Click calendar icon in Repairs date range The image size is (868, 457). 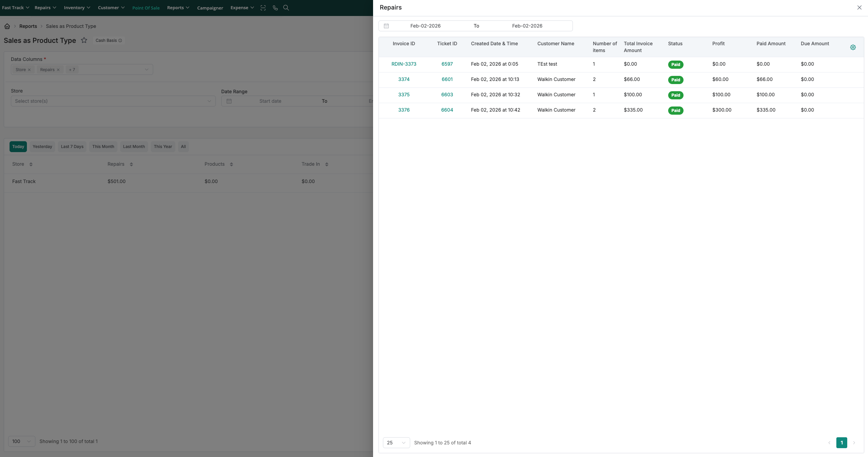[x=386, y=26]
